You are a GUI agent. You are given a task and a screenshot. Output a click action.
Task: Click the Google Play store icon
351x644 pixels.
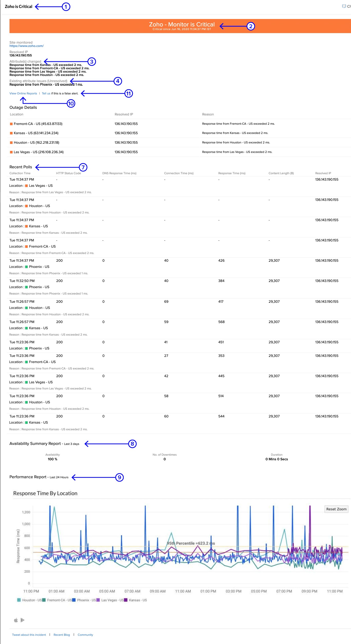click(23, 620)
